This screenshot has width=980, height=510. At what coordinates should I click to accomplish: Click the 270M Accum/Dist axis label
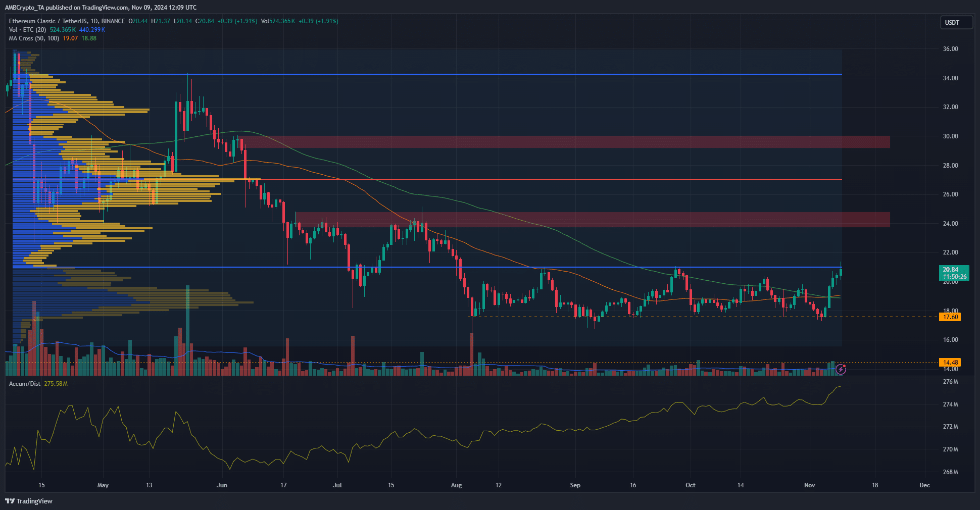(950, 449)
